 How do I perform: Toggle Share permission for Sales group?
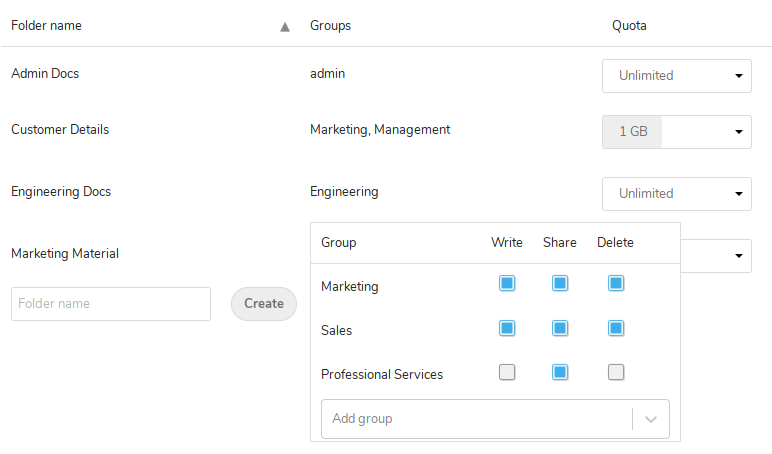560,328
